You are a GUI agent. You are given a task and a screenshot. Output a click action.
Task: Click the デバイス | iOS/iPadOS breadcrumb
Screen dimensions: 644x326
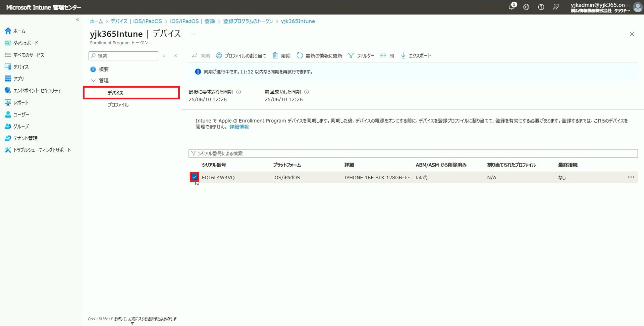pos(136,21)
